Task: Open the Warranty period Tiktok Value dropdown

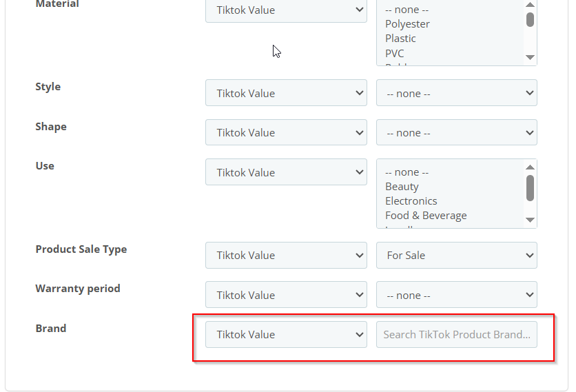Action: pos(286,295)
